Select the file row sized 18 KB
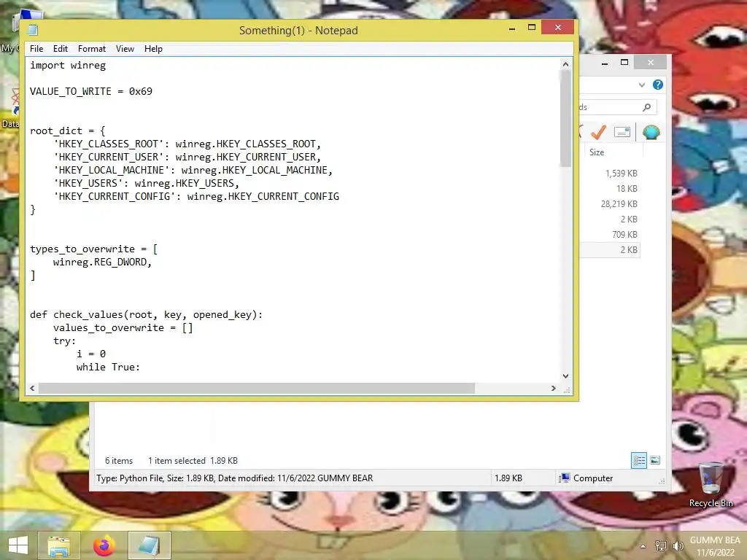This screenshot has width=747, height=560. coord(611,189)
